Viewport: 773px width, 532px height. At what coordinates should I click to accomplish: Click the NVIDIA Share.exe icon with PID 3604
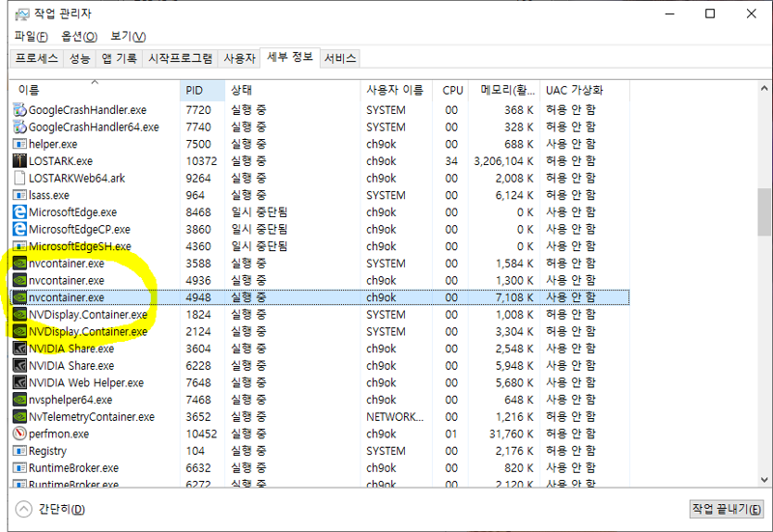(19, 349)
